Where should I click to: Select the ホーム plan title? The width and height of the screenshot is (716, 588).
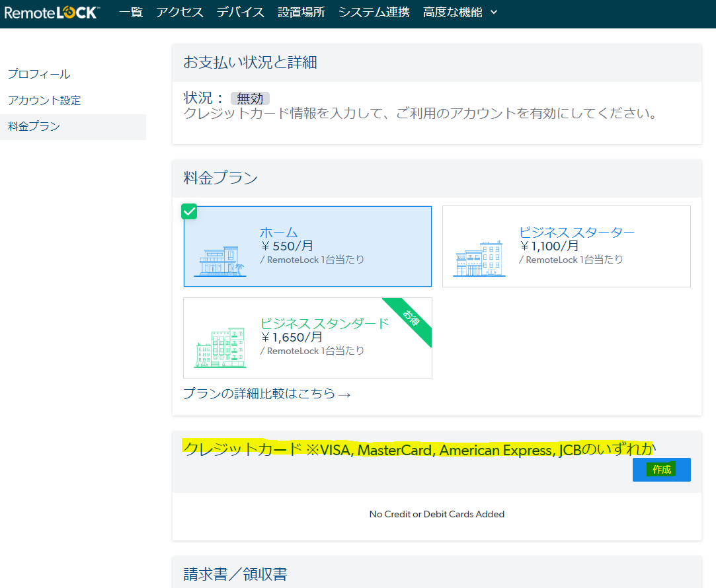point(279,232)
